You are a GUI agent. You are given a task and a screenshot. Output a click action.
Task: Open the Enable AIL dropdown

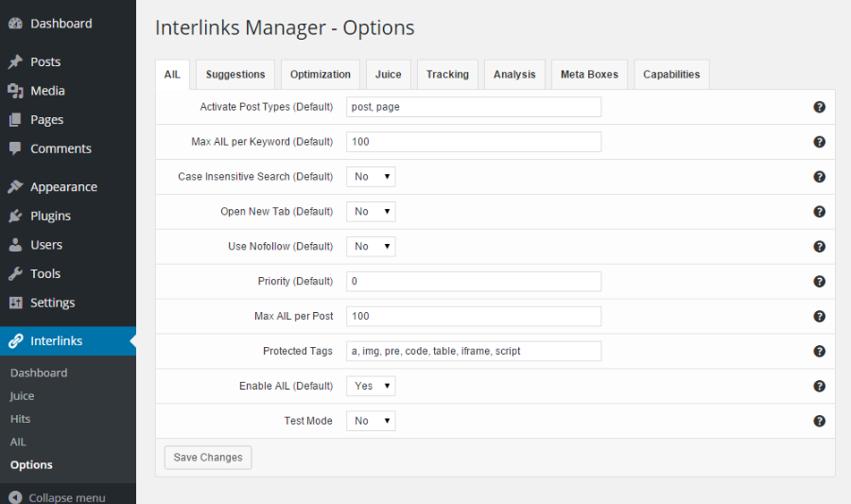coord(371,386)
